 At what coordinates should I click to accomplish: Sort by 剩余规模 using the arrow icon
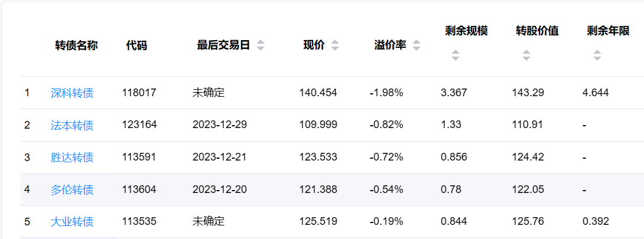click(455, 56)
